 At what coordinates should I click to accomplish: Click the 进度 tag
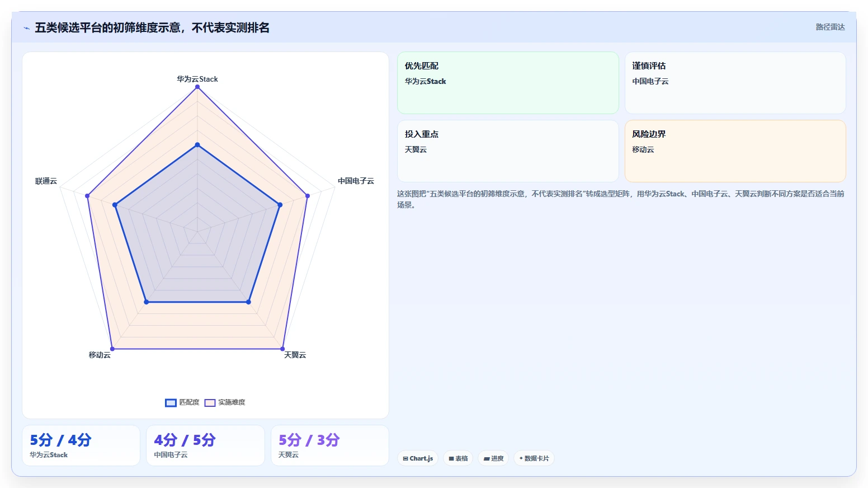click(x=493, y=458)
